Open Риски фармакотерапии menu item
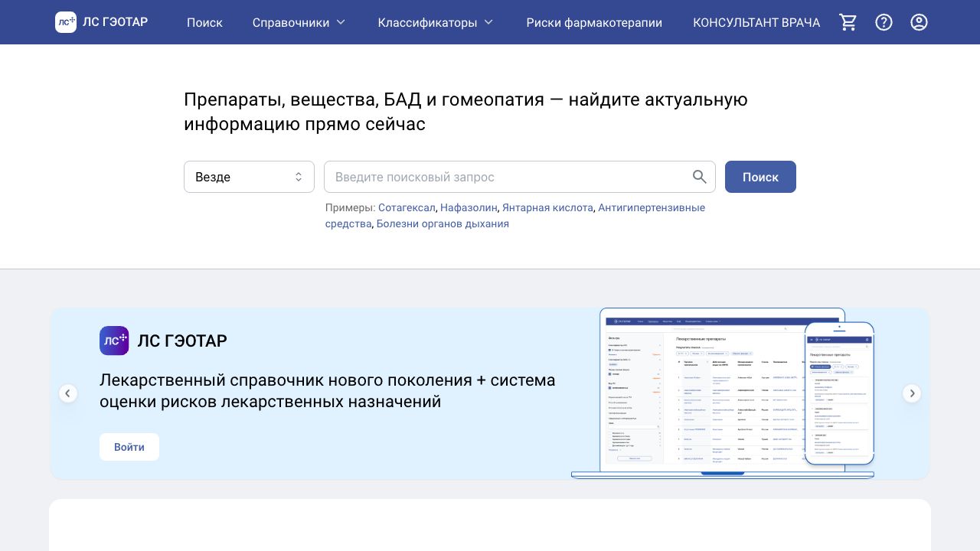 (594, 22)
